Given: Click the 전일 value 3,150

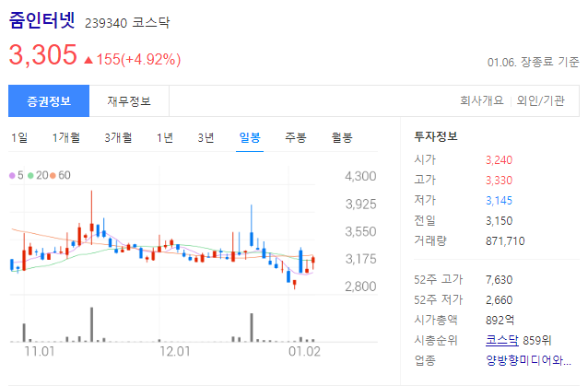Looking at the screenshot, I should [499, 221].
